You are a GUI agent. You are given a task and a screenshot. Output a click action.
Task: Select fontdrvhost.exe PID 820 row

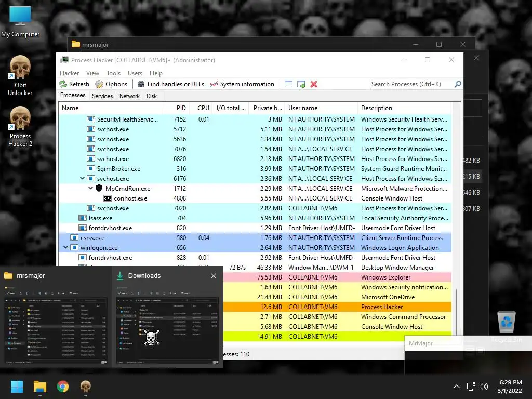pyautogui.click(x=255, y=228)
